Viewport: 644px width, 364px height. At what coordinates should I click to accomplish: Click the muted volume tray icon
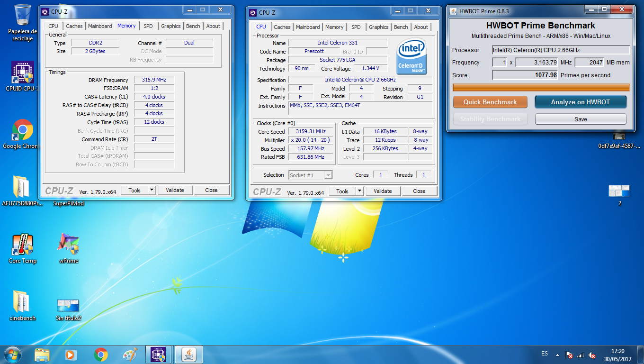tap(592, 355)
